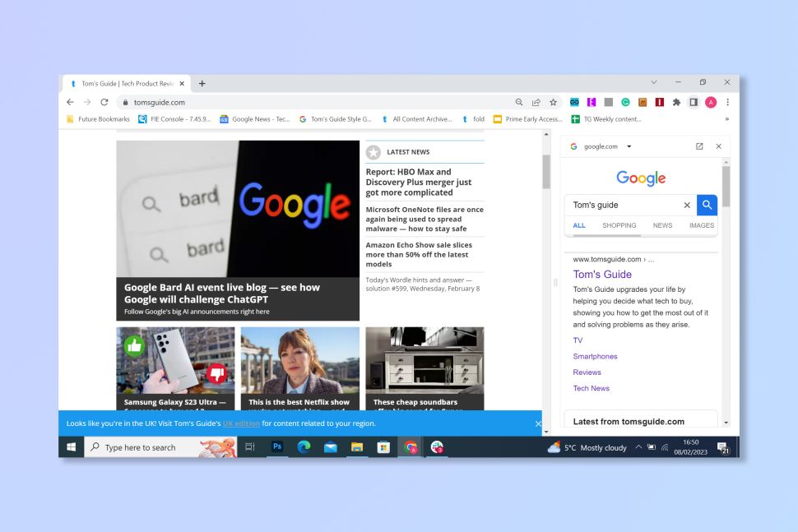Open the Future Bookmarks folder
The width and height of the screenshot is (798, 532).
coord(98,119)
